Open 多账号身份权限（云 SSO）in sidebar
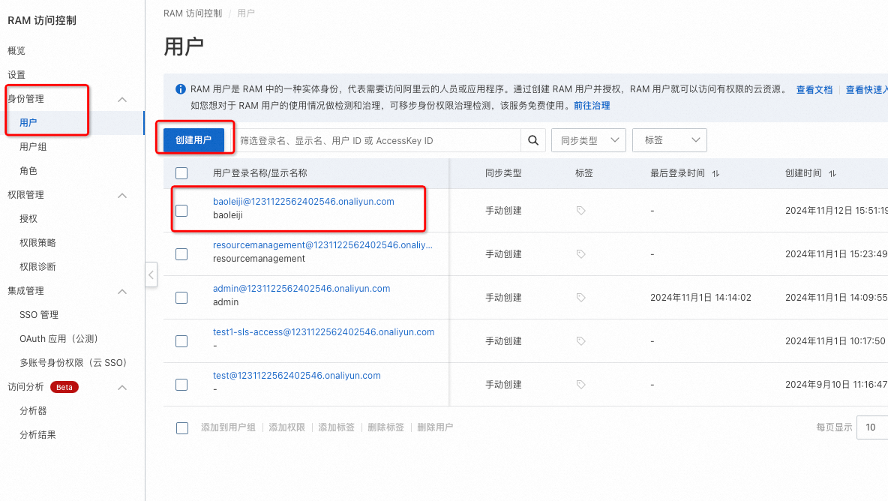 (73, 363)
